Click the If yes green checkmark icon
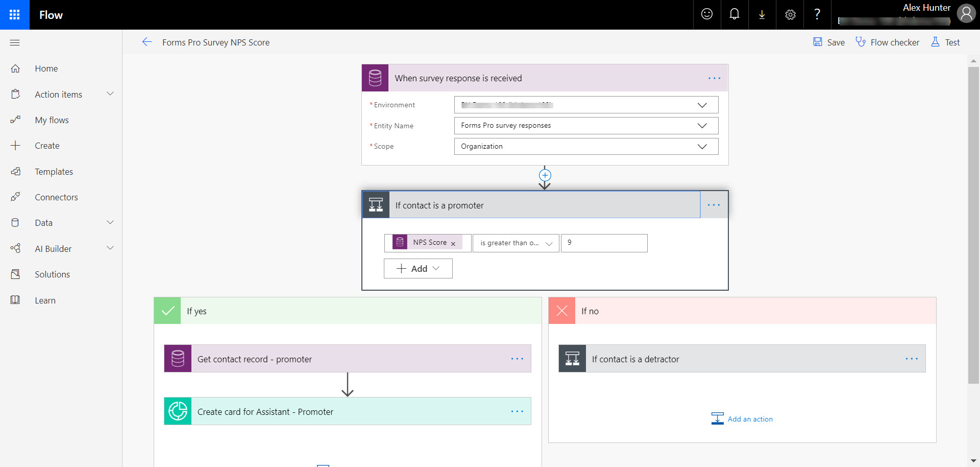The width and height of the screenshot is (980, 467). (167, 311)
